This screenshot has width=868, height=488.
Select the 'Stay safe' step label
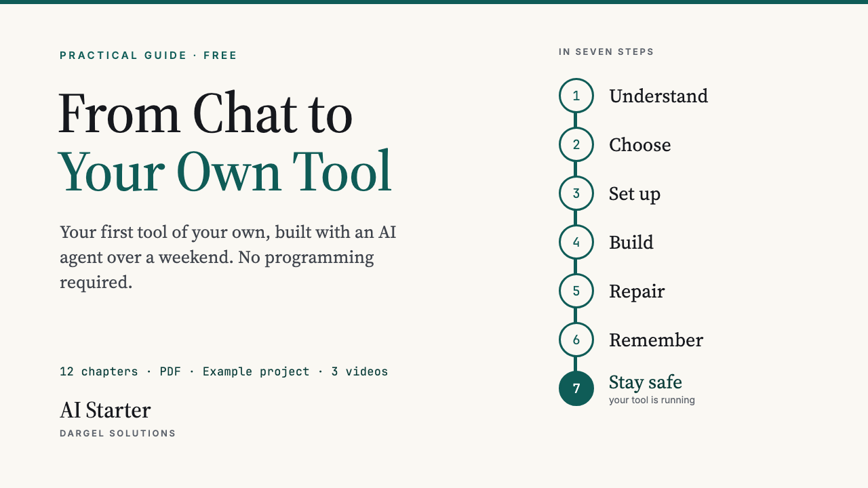(646, 382)
